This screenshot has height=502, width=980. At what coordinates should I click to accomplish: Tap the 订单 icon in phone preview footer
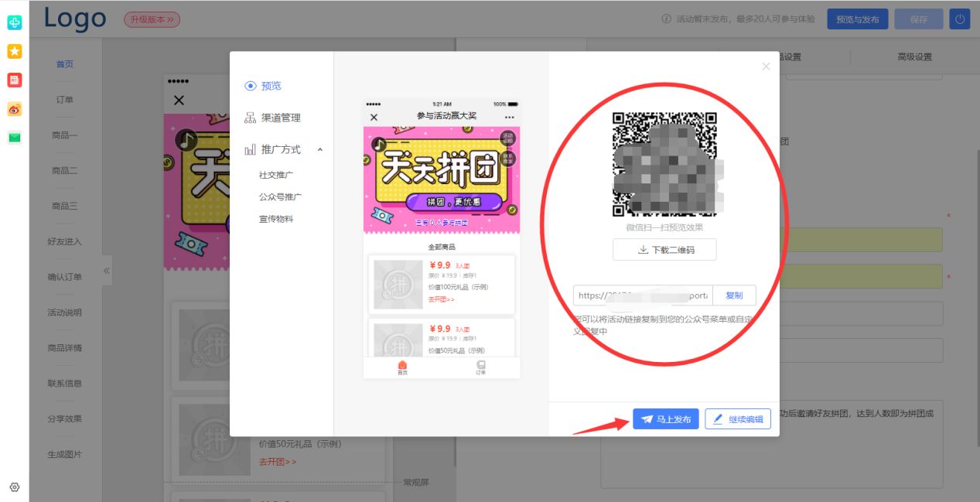click(481, 367)
